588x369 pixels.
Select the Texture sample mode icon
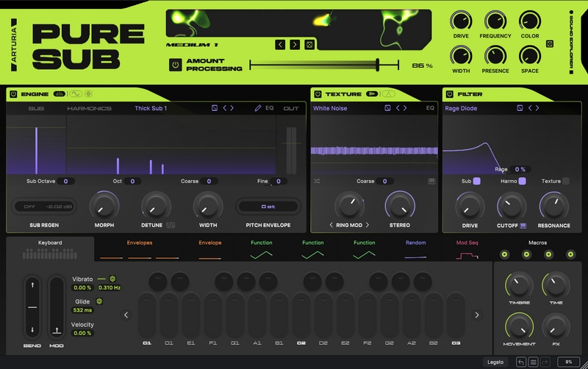(372, 94)
